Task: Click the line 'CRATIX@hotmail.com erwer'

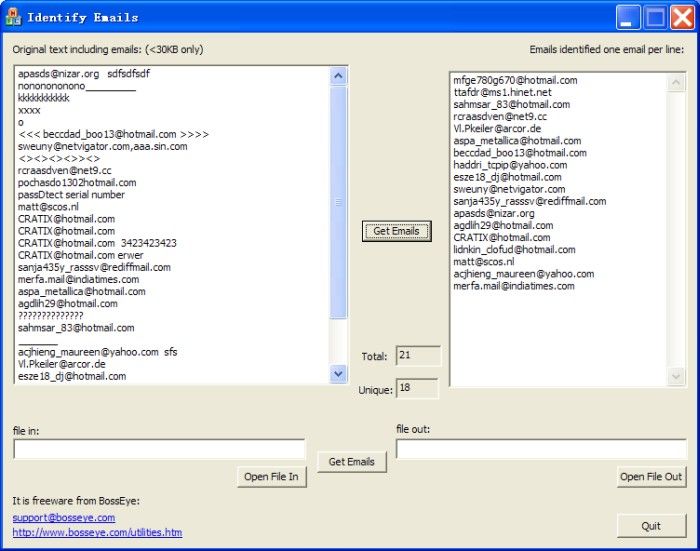Action: point(81,255)
